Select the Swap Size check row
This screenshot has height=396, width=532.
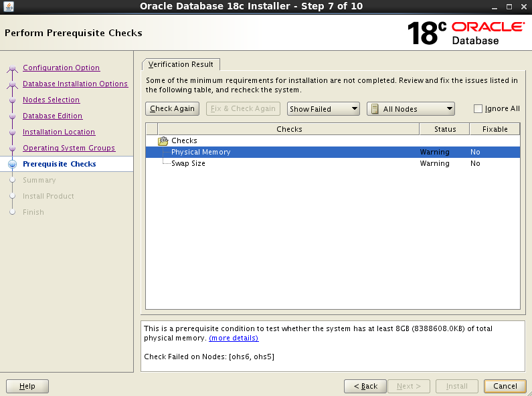point(333,163)
